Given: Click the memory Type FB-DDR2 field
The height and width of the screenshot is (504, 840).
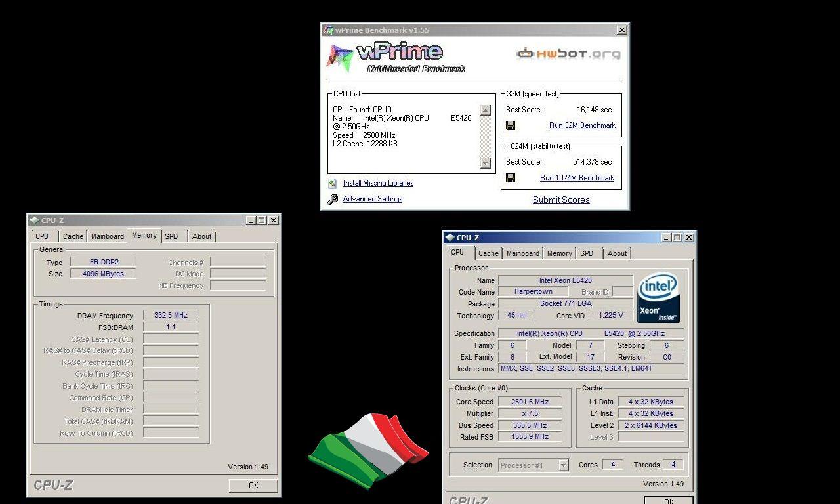Looking at the screenshot, I should click(x=104, y=262).
